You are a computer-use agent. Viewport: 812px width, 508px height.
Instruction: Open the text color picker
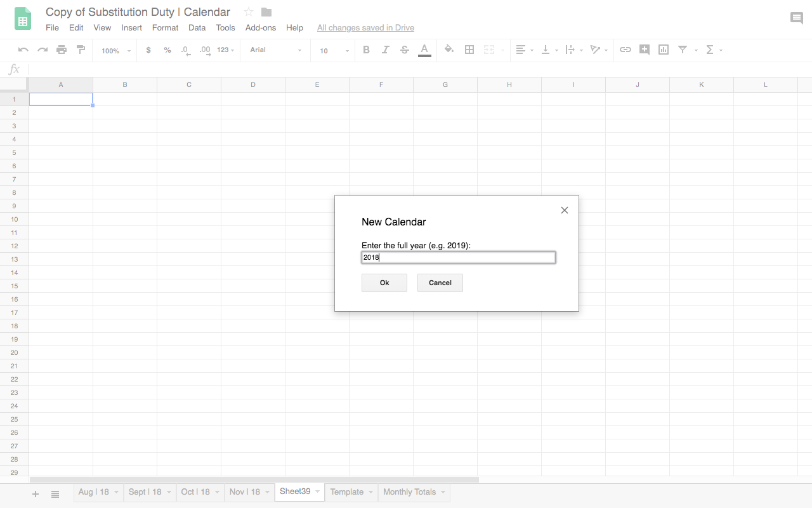(424, 50)
